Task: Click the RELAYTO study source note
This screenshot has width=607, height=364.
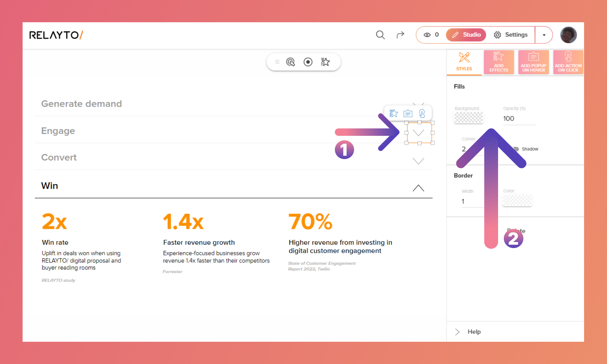Action: [x=58, y=280]
